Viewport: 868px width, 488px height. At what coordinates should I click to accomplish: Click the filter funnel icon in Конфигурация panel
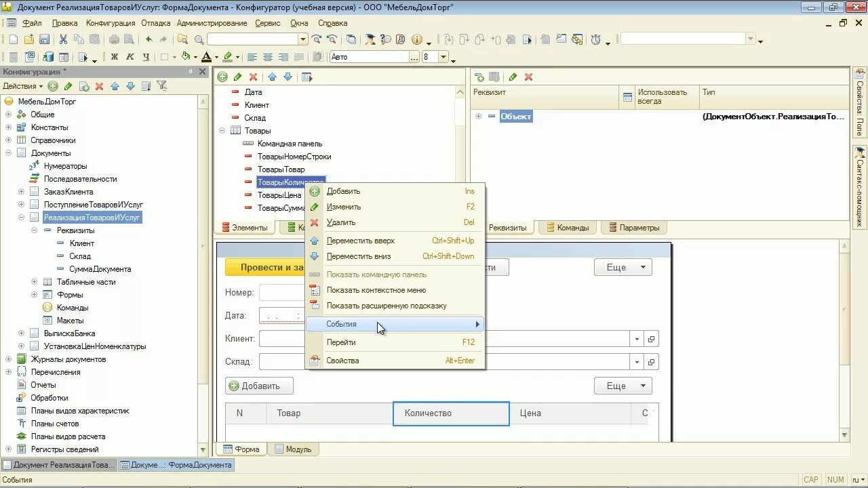pyautogui.click(x=161, y=86)
